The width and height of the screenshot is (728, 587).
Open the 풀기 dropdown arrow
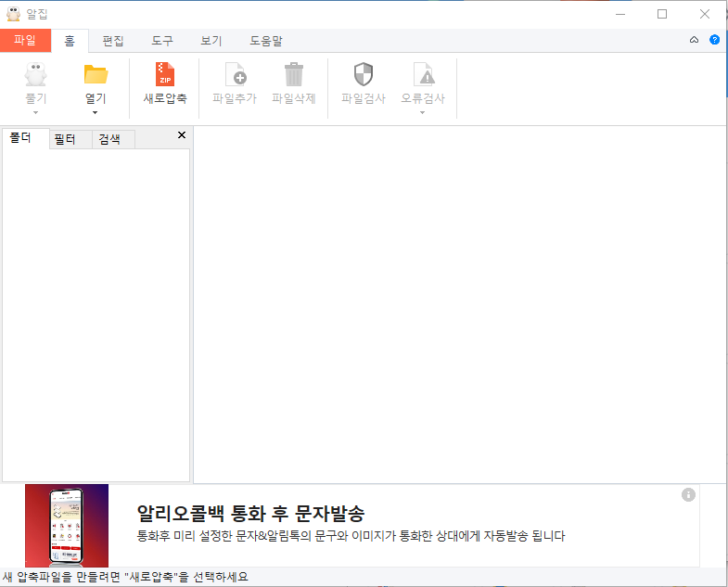point(36,113)
